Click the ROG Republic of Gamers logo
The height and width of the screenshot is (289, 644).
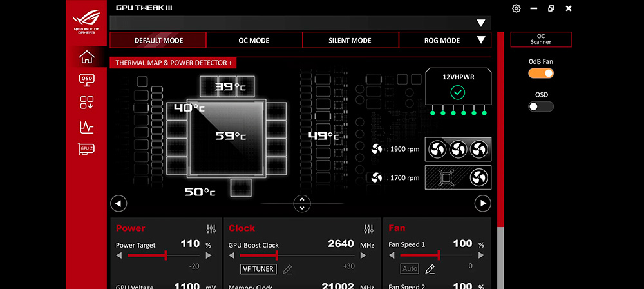click(86, 21)
